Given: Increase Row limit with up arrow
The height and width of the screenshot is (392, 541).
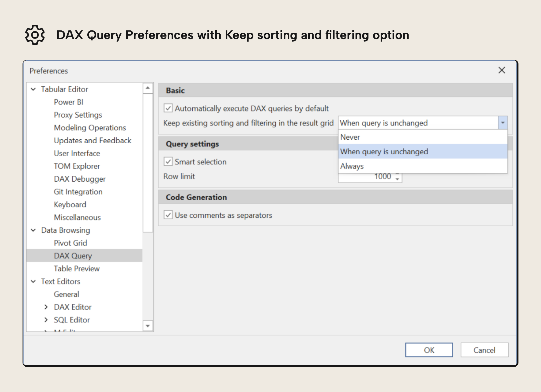Looking at the screenshot, I should 397,175.
